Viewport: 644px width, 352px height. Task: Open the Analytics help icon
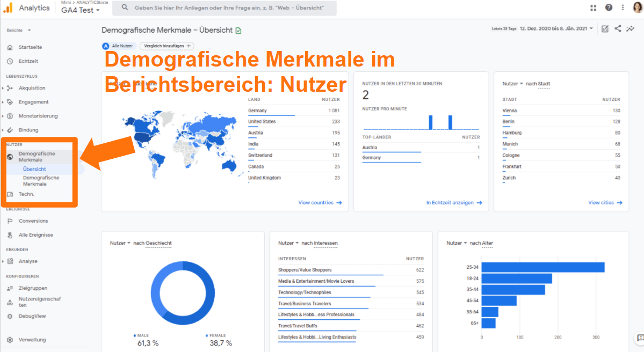click(607, 8)
